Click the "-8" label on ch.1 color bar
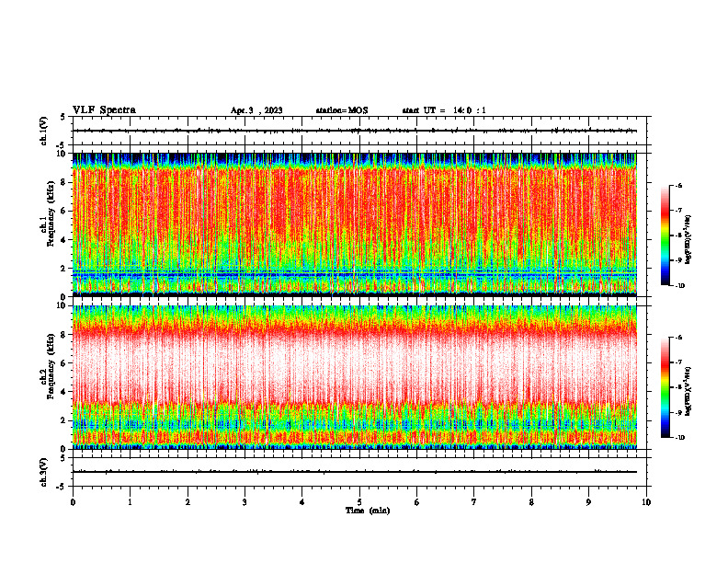Screen dimensions: 728x563 [678, 236]
